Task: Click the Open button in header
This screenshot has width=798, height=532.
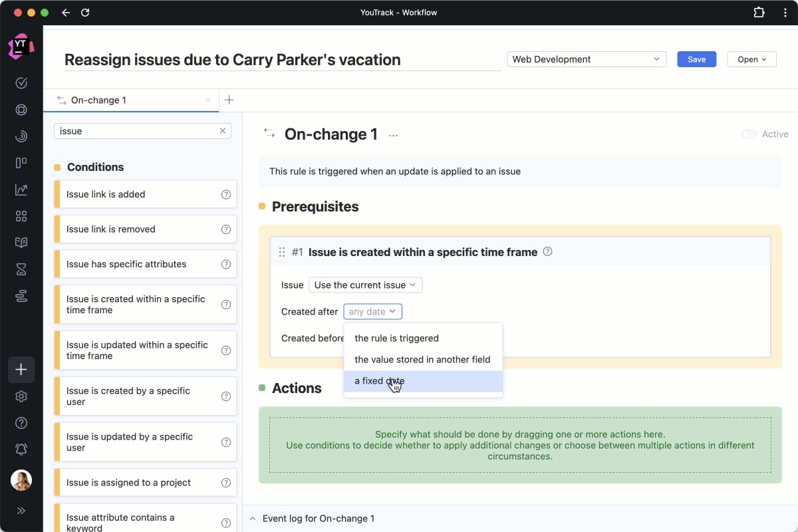Action: [x=751, y=59]
